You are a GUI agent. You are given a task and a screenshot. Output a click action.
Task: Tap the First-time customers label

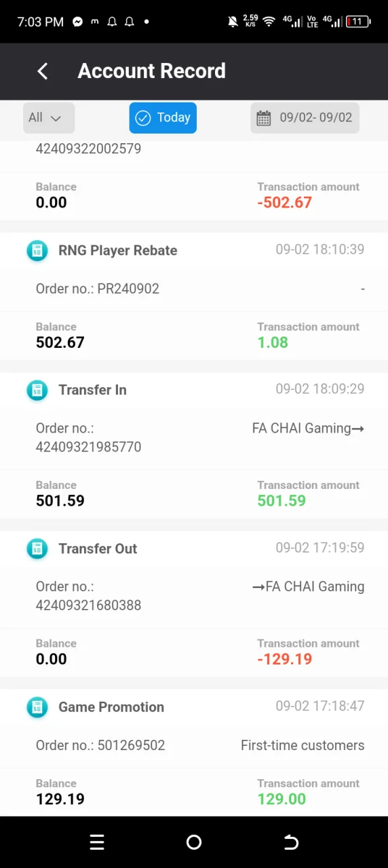coord(303,745)
